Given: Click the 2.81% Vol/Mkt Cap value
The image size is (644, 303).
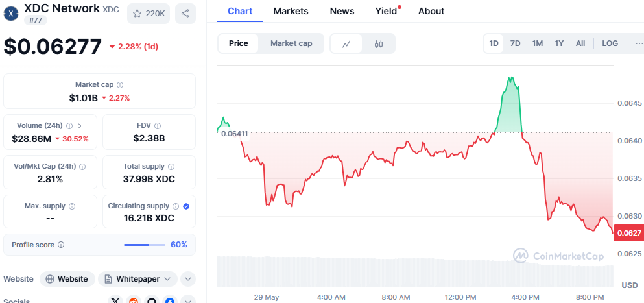Looking at the screenshot, I should click(50, 179).
